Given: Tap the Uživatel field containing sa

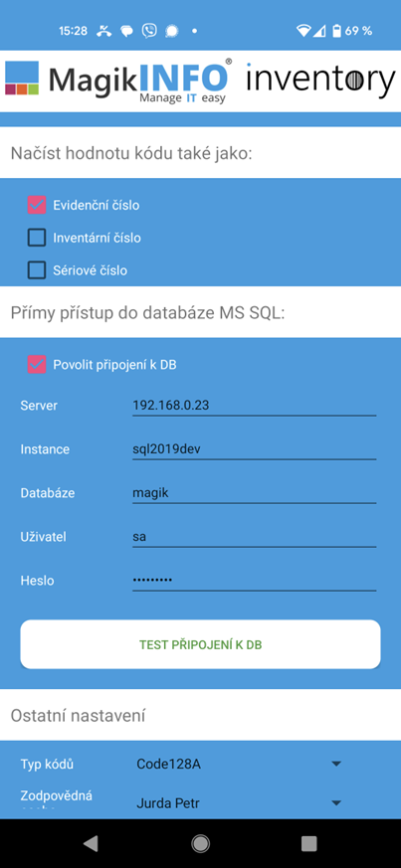Looking at the screenshot, I should (254, 537).
